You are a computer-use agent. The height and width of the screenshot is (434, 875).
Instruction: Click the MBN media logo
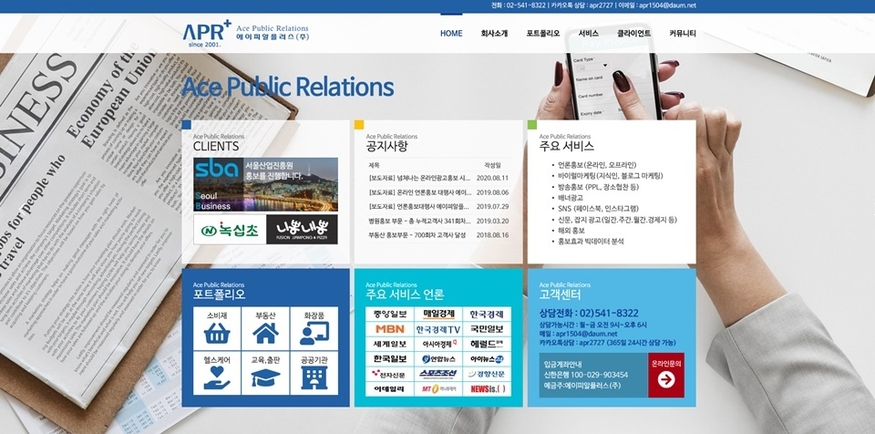390,329
